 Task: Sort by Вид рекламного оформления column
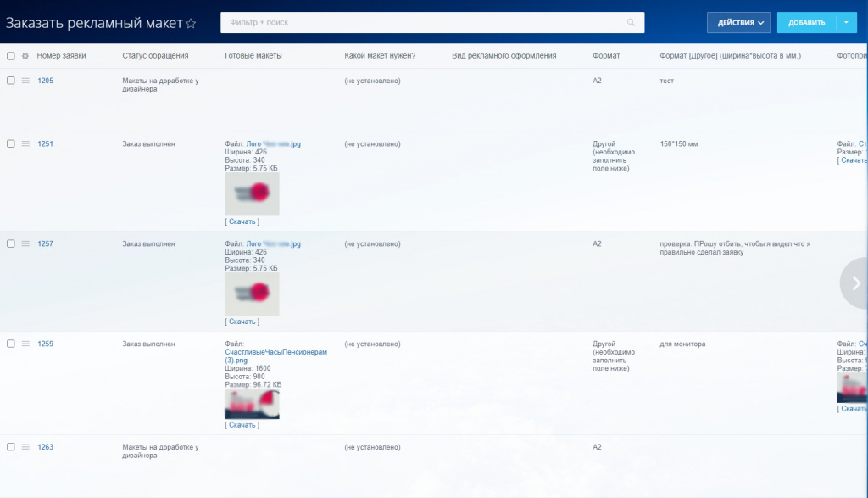click(x=504, y=56)
